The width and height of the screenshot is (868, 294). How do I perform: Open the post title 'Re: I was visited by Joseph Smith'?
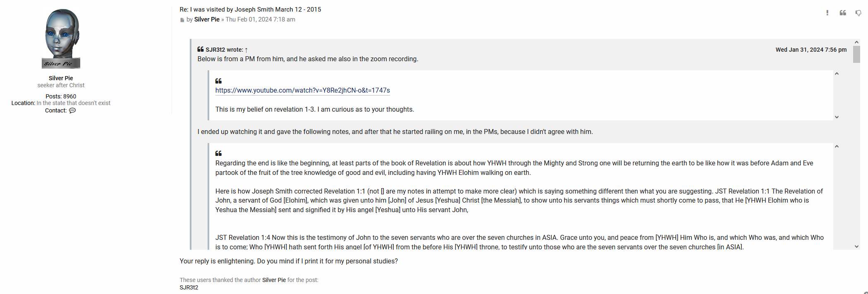250,9
